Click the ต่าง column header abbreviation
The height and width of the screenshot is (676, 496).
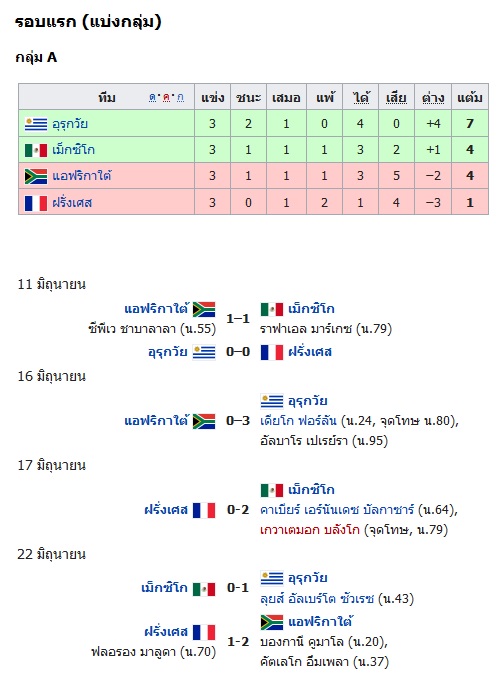(x=433, y=97)
